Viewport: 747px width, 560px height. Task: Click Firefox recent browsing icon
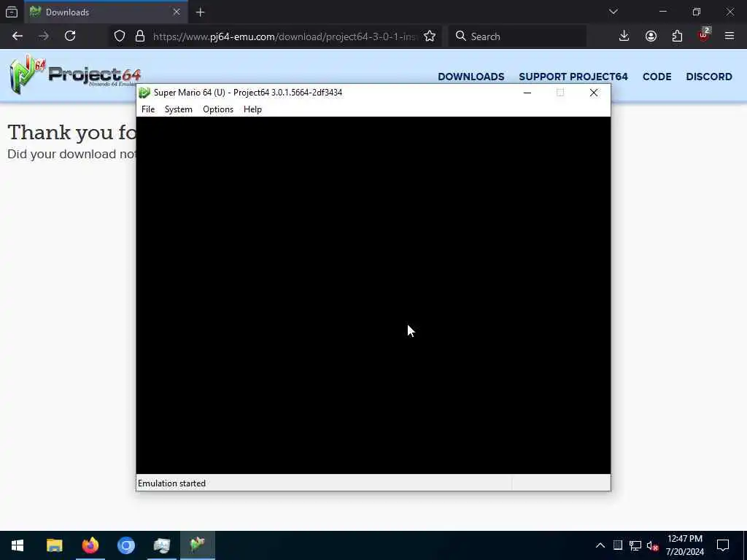tap(12, 12)
